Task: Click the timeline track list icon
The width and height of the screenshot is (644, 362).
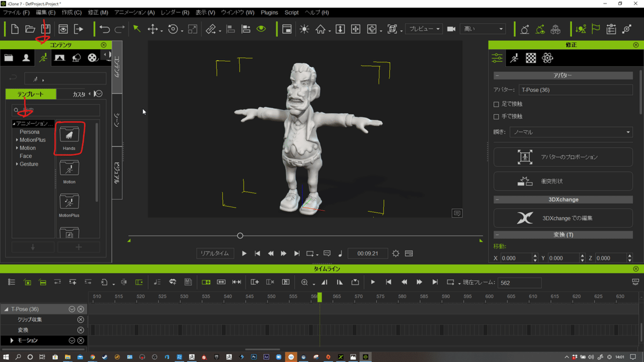Action: 11,282
